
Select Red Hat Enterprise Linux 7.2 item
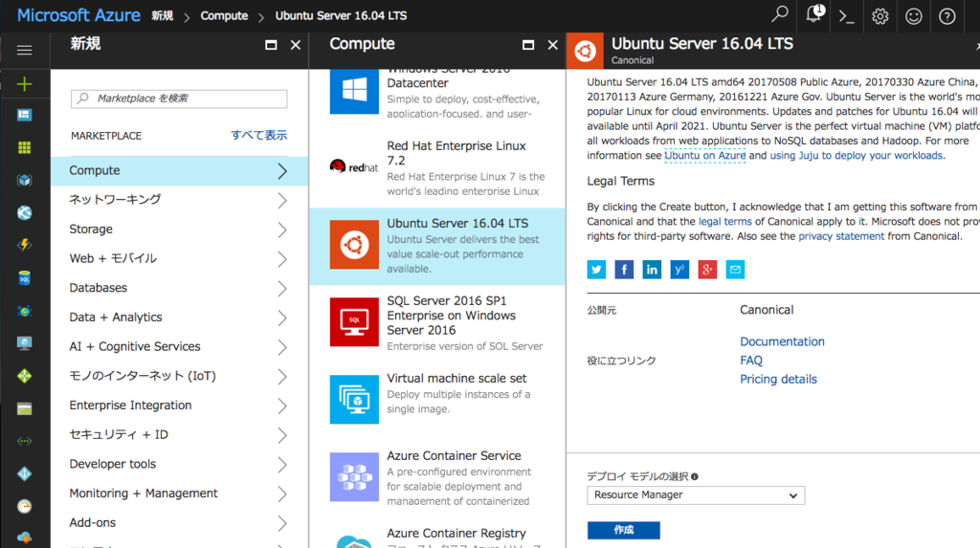(x=437, y=167)
